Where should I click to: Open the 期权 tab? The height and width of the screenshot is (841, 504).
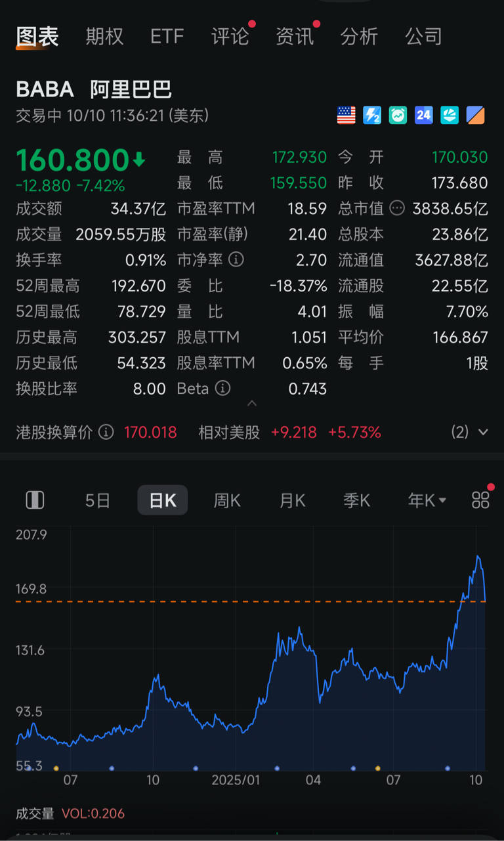click(x=104, y=36)
